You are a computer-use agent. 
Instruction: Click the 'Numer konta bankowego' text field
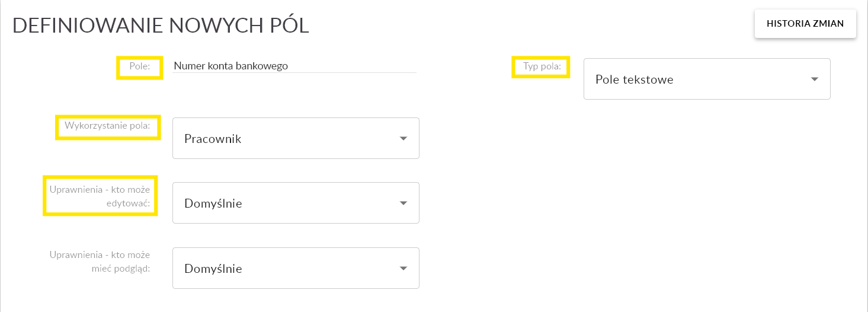(294, 66)
